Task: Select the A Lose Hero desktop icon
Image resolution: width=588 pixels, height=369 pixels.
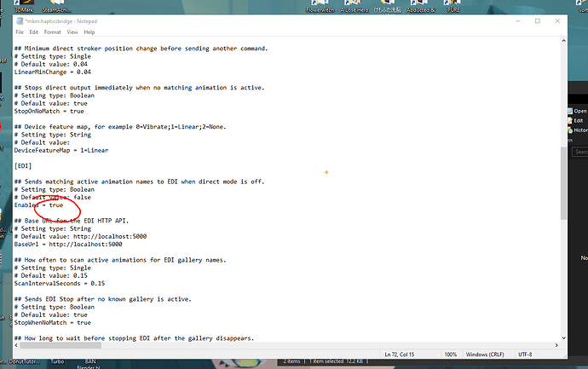Action: [x=355, y=6]
